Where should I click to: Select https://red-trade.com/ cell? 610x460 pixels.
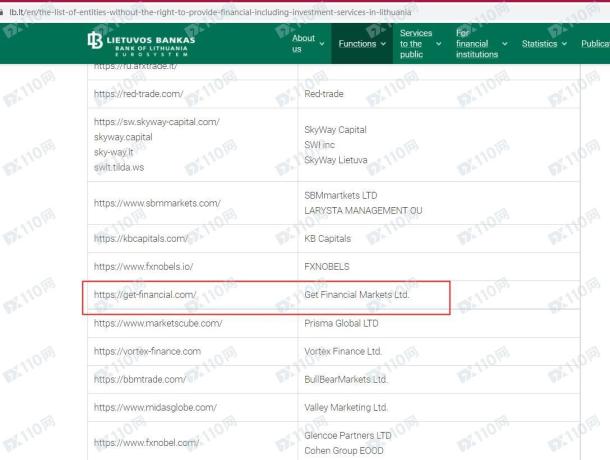pos(193,94)
